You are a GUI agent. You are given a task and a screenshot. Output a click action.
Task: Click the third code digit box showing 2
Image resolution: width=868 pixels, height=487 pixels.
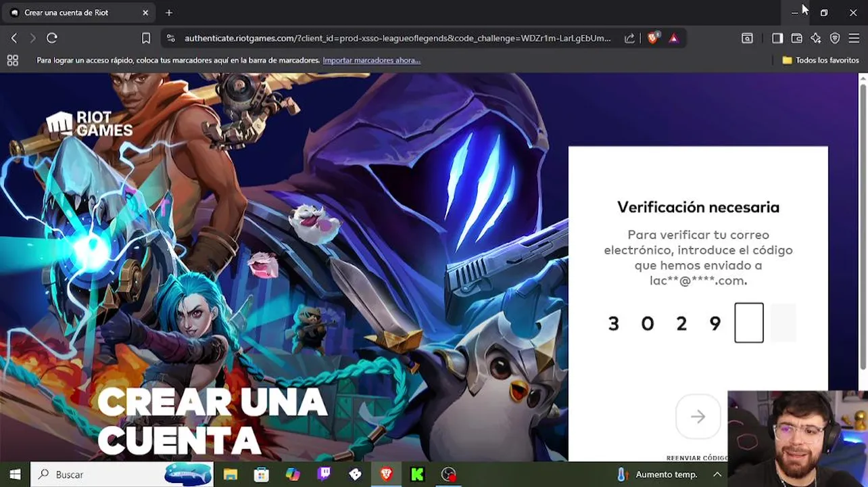[x=681, y=323]
